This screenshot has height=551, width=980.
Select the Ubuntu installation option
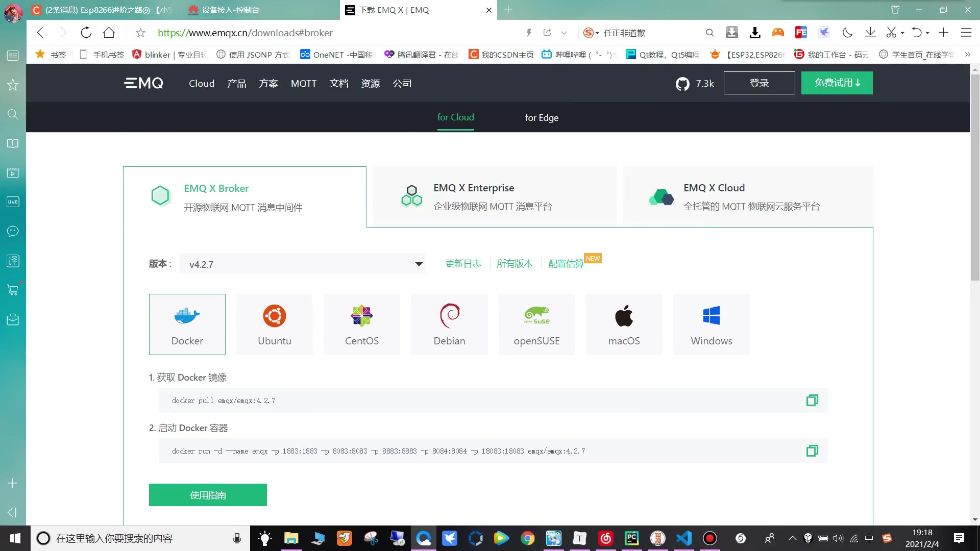point(275,324)
